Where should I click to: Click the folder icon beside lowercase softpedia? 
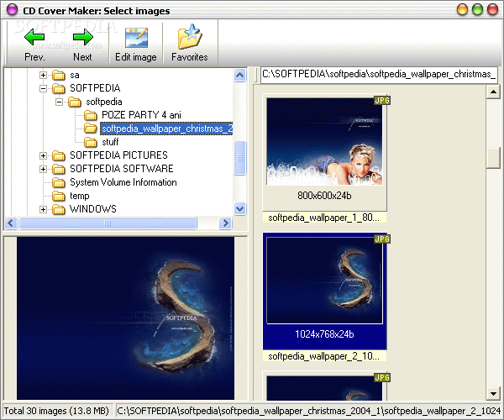(75, 102)
